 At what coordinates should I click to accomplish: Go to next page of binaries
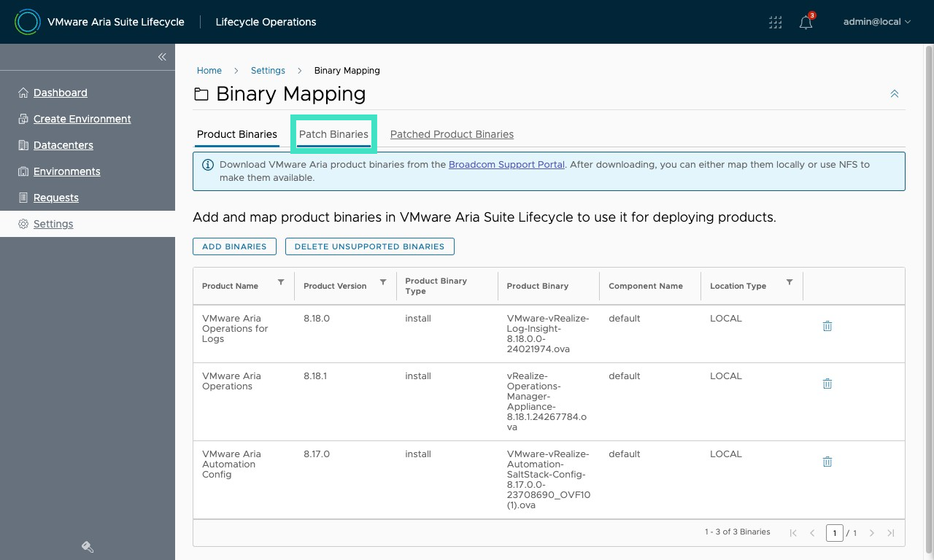click(872, 533)
